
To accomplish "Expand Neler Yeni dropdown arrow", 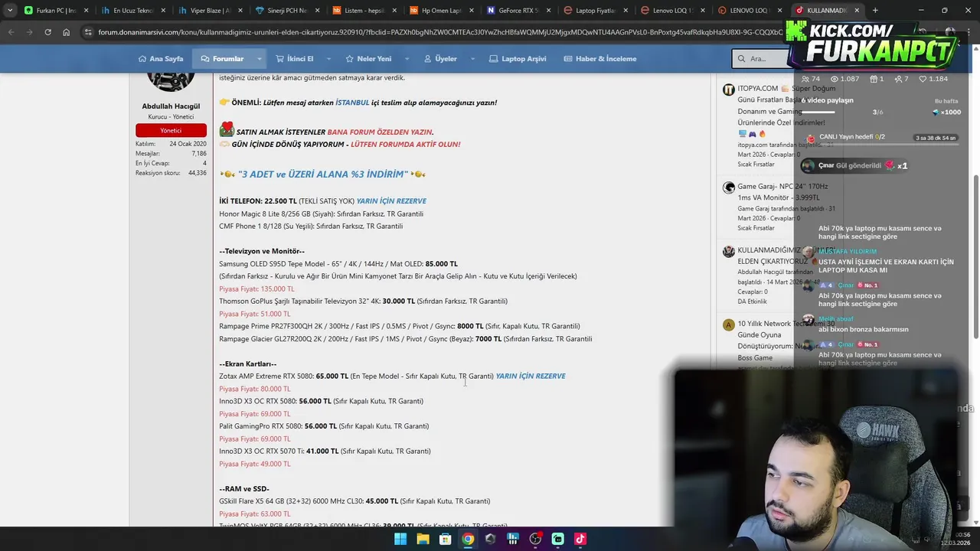I will tap(406, 59).
